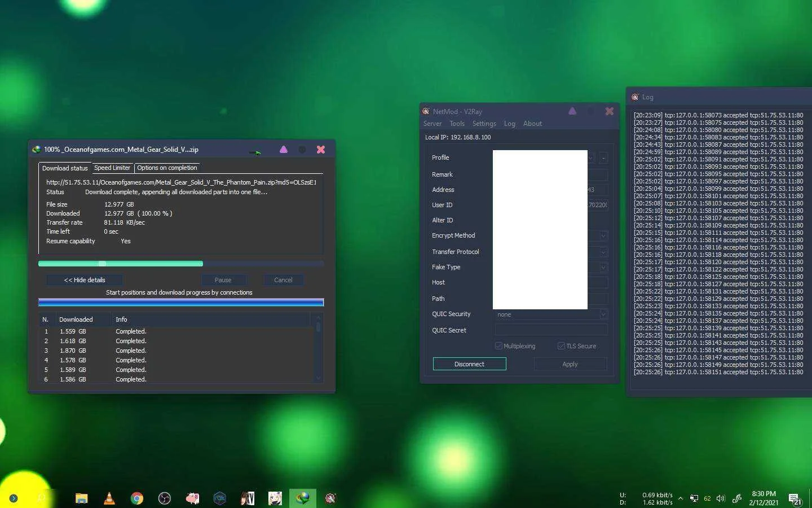The width and height of the screenshot is (812, 508).
Task: Click the minus button next to Profile
Action: 603,158
